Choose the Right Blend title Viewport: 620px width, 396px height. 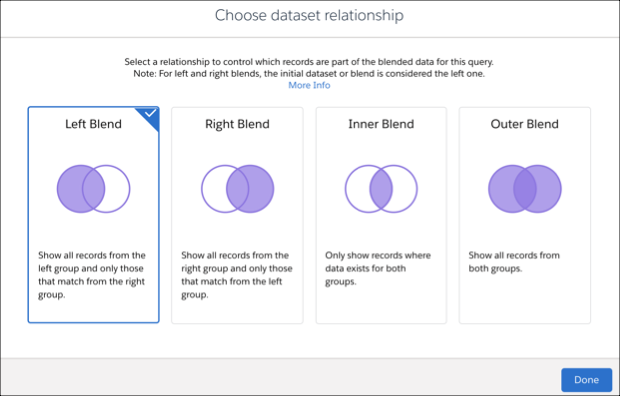pos(237,124)
